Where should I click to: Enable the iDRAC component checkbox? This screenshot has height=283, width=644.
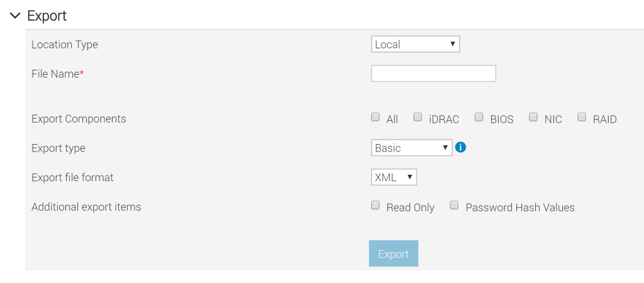(x=418, y=117)
